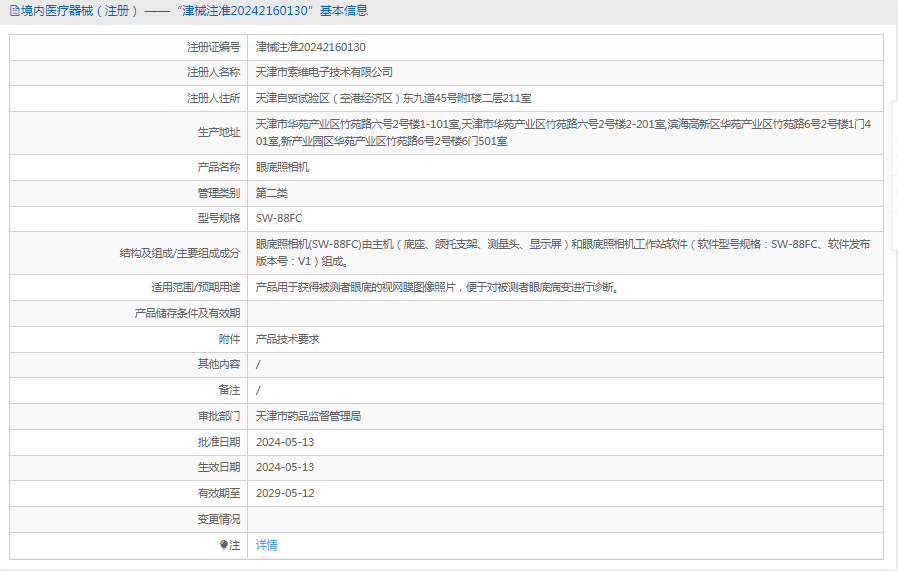Select registration number 津械注准20242160130 in the table
Viewport: 898px width, 571px height.
310,47
